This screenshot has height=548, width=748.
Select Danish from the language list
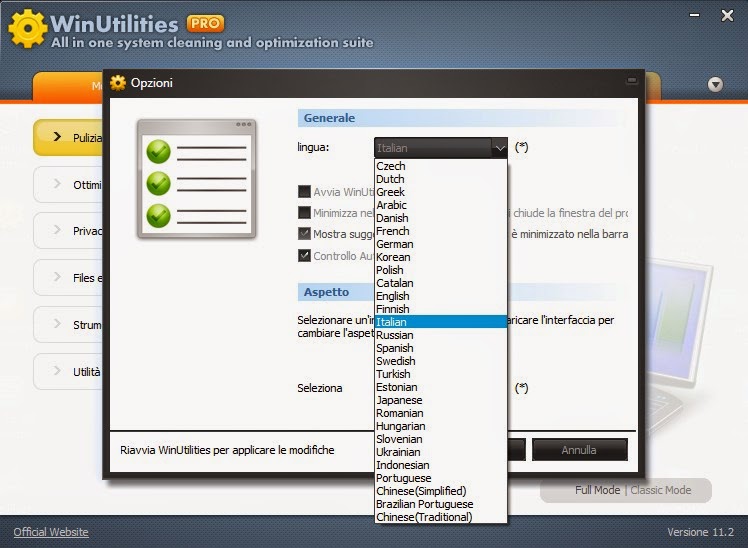coord(440,218)
